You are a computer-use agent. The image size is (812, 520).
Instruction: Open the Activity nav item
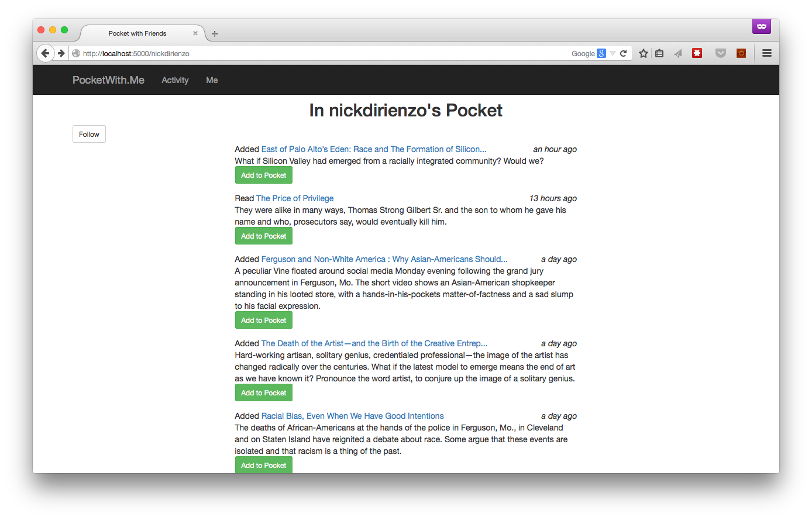tap(175, 80)
